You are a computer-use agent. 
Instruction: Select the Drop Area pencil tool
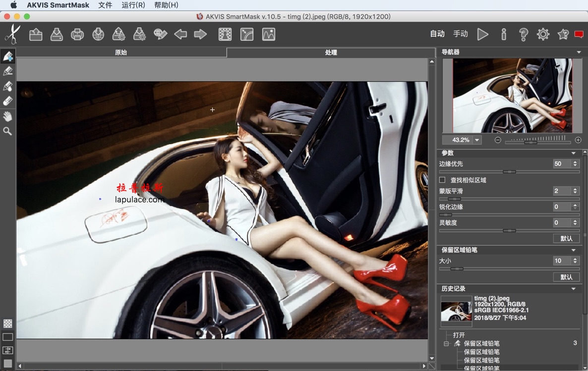tap(8, 71)
